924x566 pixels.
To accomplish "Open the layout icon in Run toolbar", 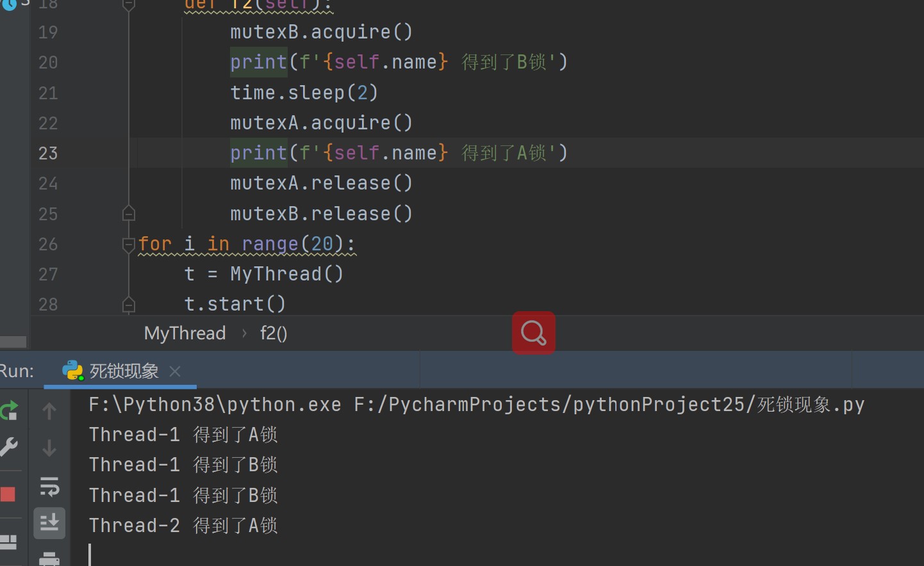I will [8, 542].
